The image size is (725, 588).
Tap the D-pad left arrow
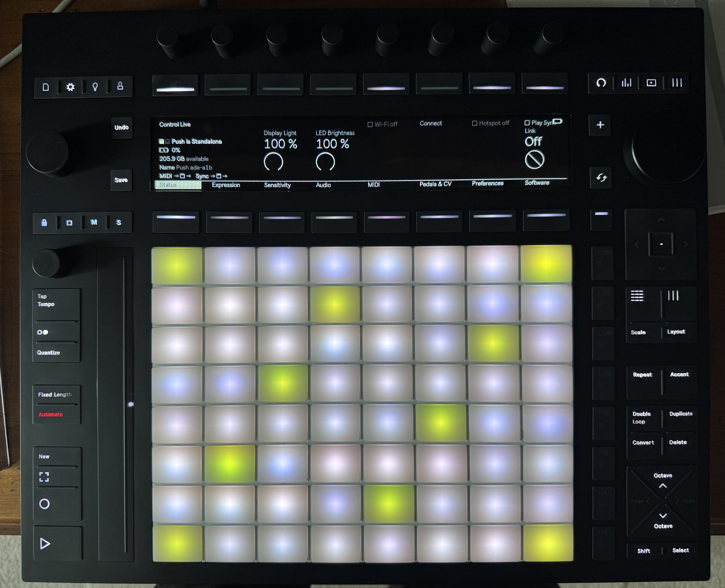point(637,244)
